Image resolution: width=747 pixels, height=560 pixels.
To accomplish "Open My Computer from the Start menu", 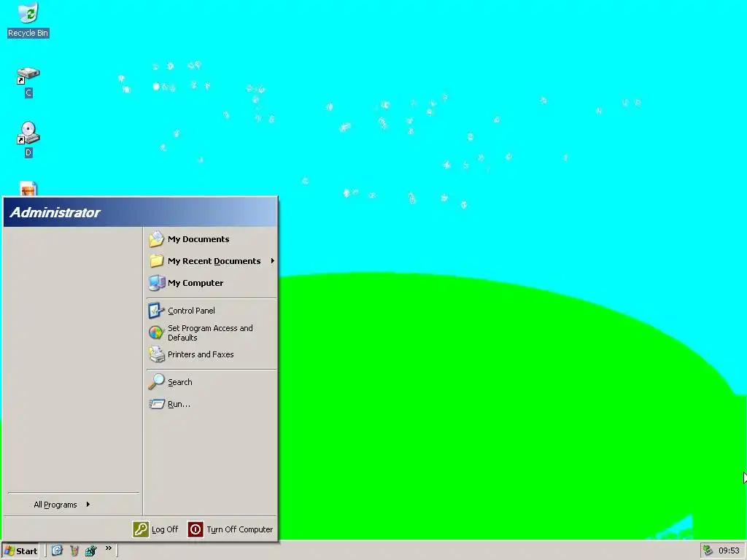I will tap(212, 283).
